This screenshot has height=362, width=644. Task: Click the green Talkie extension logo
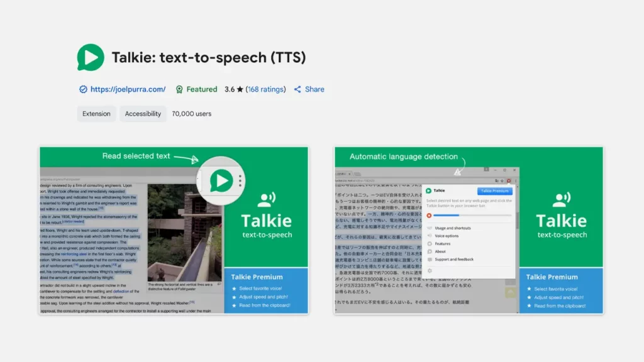[91, 57]
